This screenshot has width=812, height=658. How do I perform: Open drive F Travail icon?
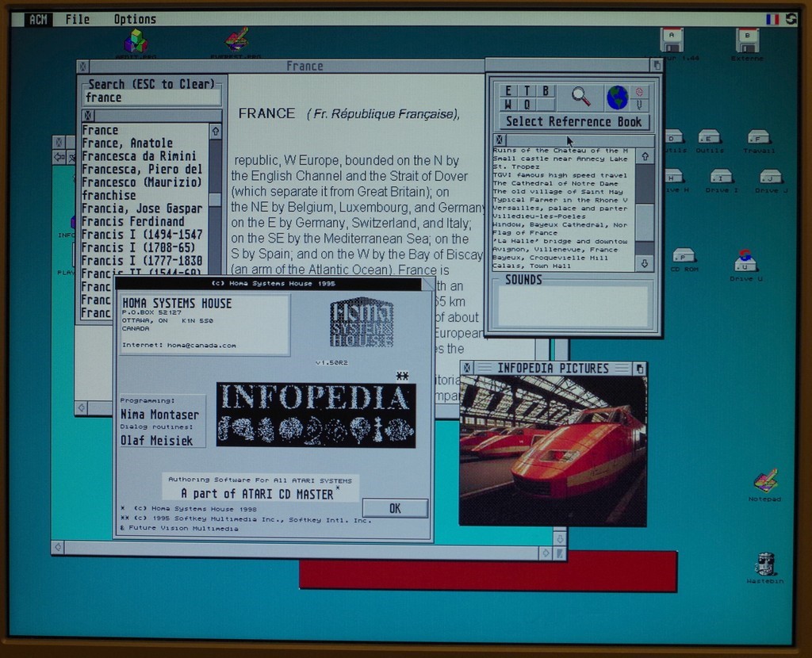[x=759, y=141]
